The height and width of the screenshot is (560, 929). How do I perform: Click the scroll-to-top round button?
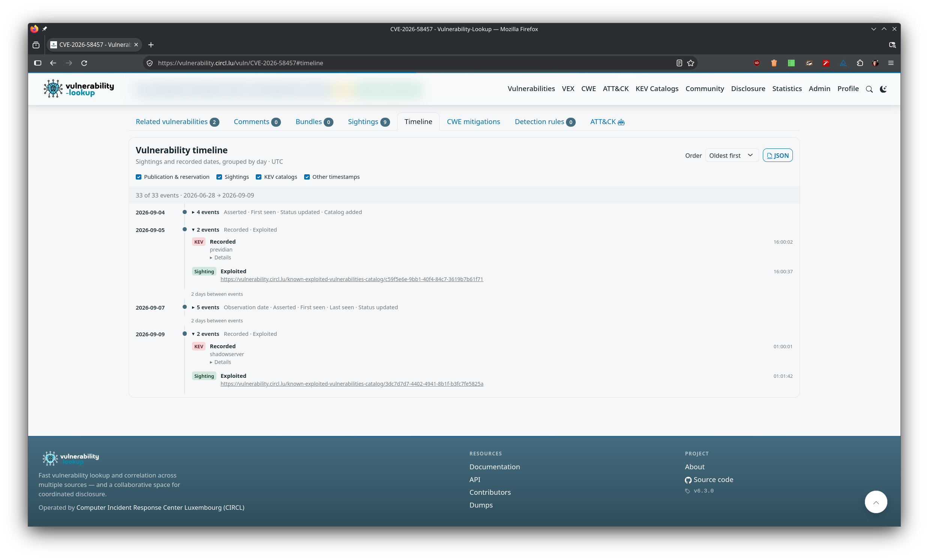(875, 502)
